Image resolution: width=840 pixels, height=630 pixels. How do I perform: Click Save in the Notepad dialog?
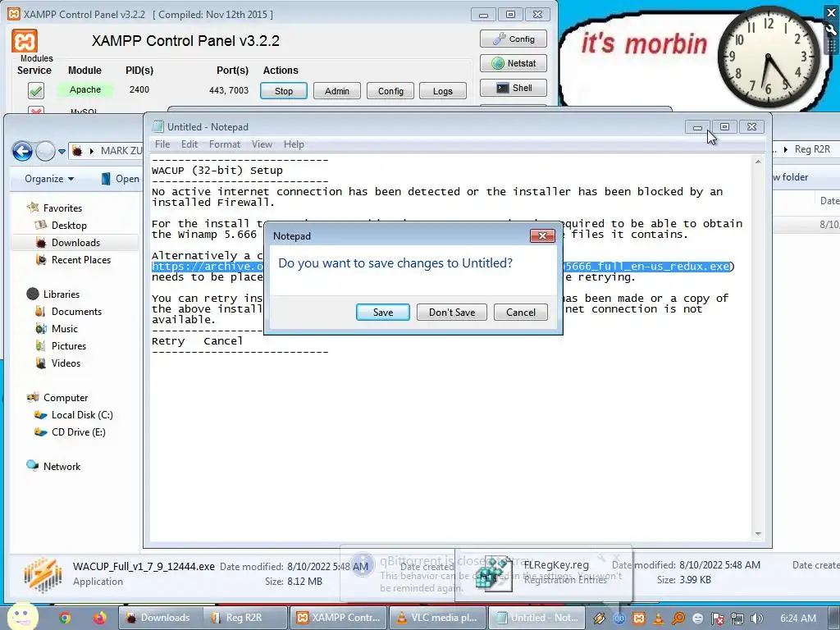pyautogui.click(x=382, y=313)
